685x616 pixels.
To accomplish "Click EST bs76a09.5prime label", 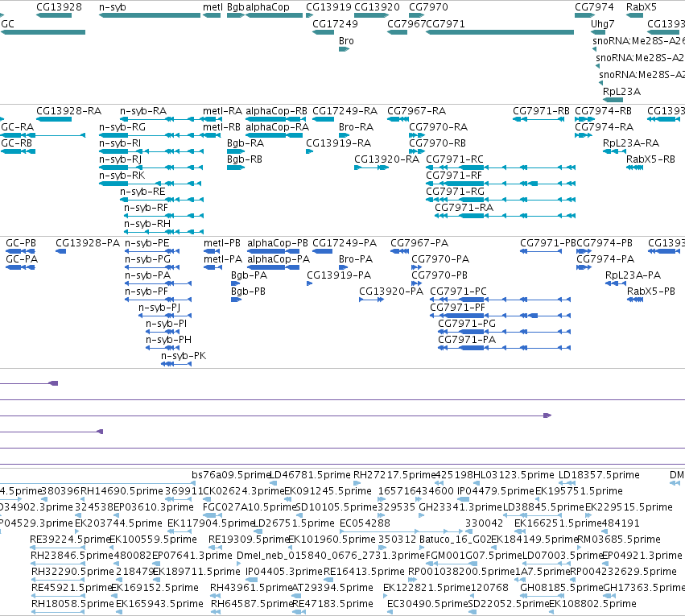I will [x=232, y=475].
